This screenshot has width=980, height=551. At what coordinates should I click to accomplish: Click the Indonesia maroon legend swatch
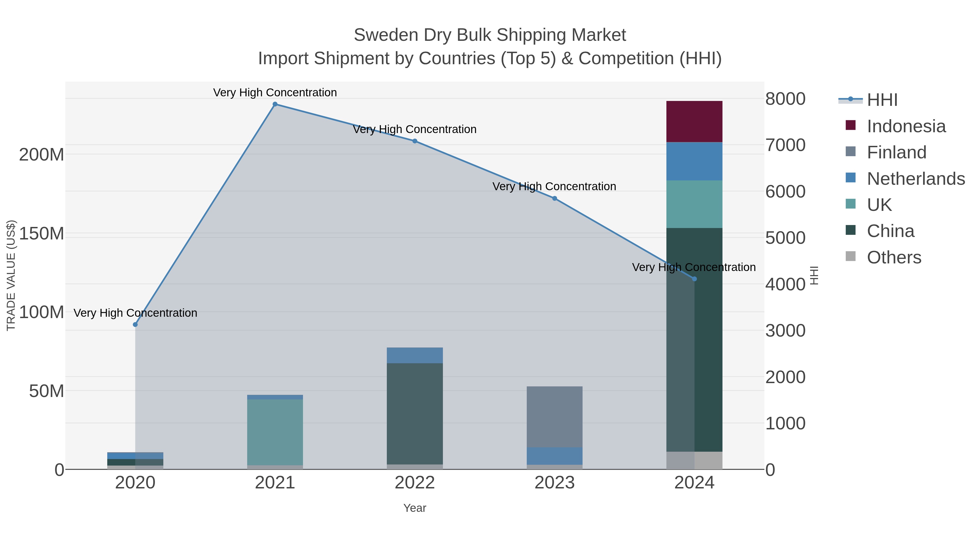point(851,125)
